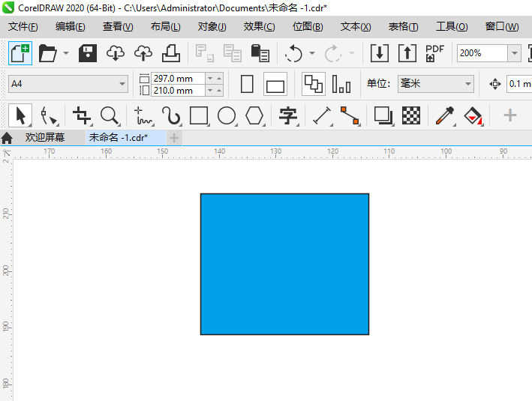Click the add new document tab button

tap(174, 138)
